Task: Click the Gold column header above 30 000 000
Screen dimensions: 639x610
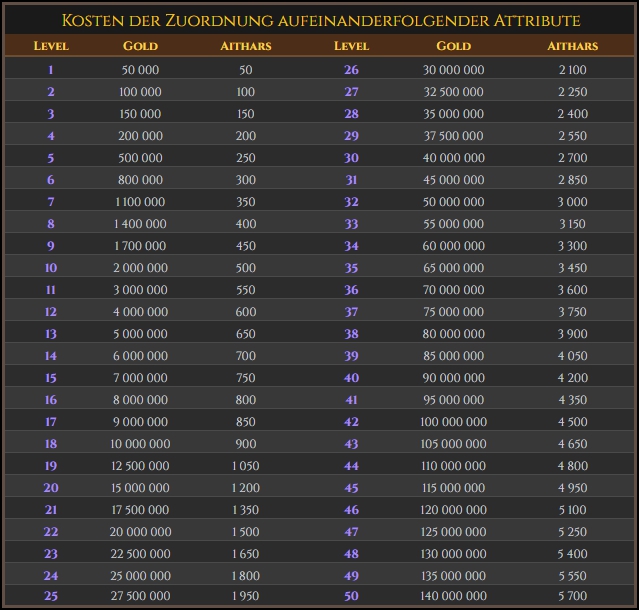Action: (x=454, y=46)
